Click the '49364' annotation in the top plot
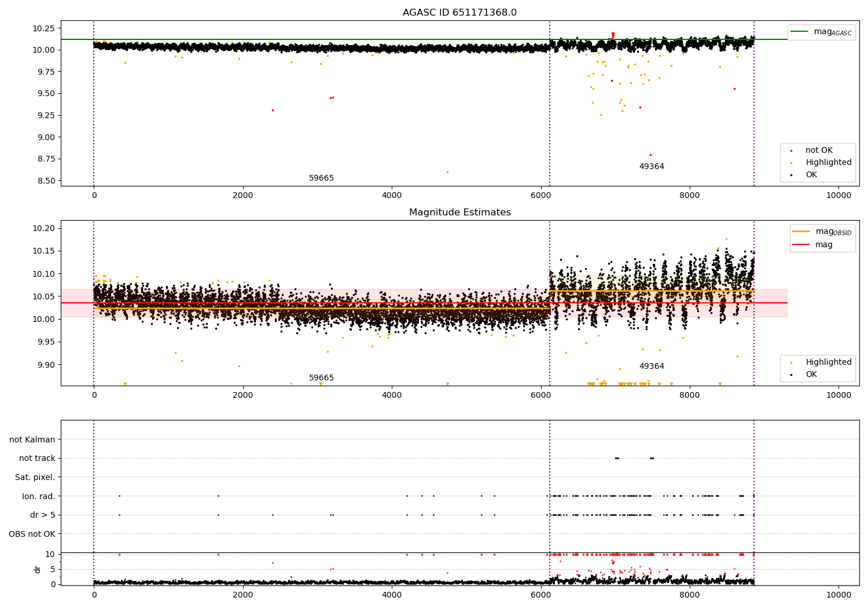 652,167
